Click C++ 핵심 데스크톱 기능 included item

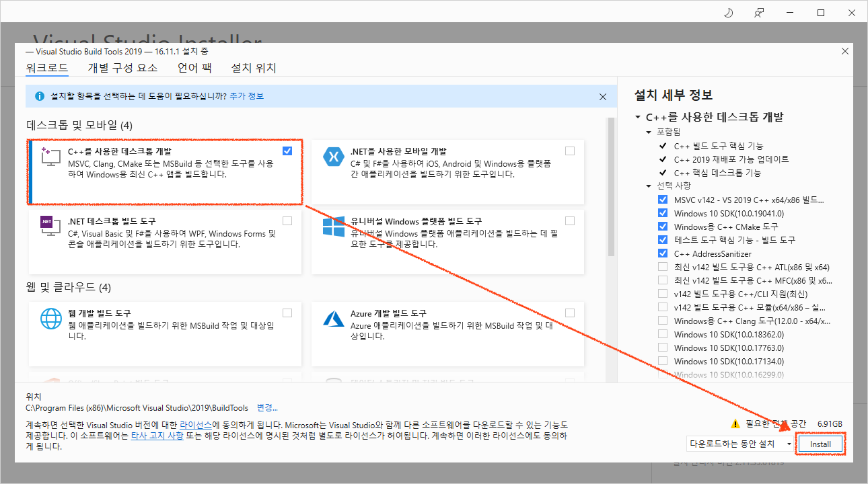click(x=717, y=173)
